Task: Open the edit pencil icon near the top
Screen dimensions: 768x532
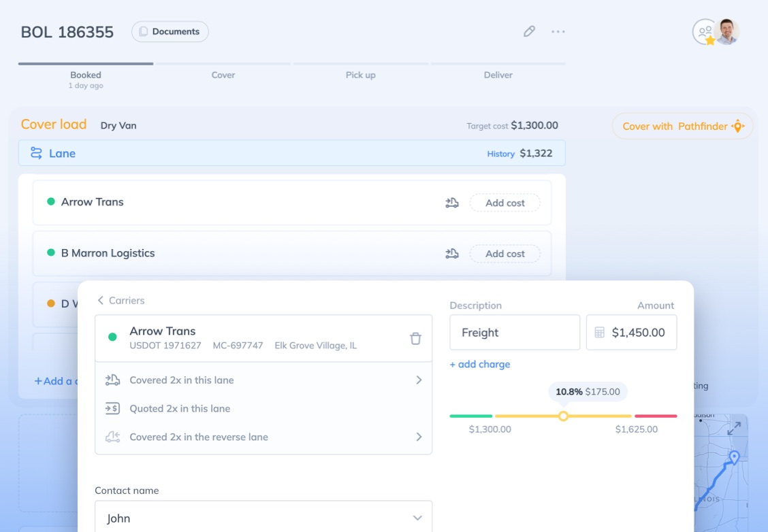Action: pos(530,31)
